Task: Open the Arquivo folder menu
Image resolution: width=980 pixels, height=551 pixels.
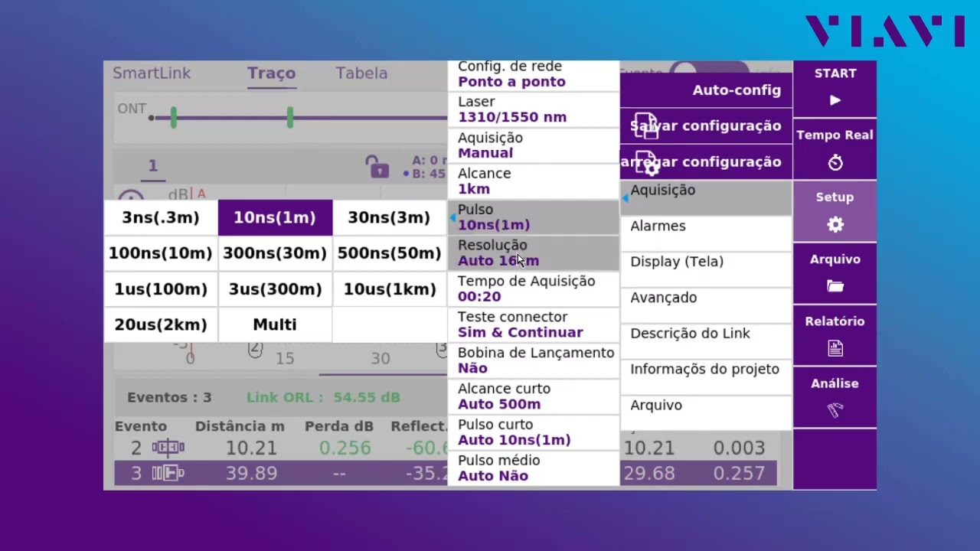Action: [835, 273]
